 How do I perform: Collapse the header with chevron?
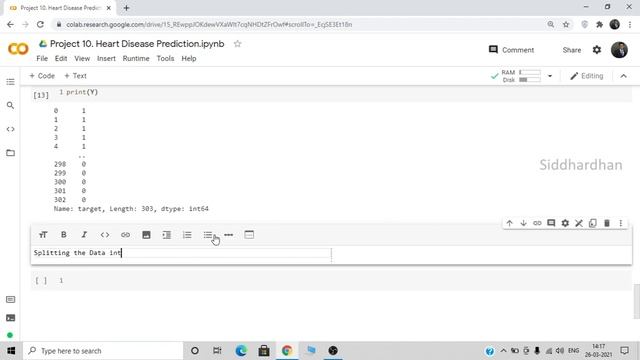click(x=624, y=76)
